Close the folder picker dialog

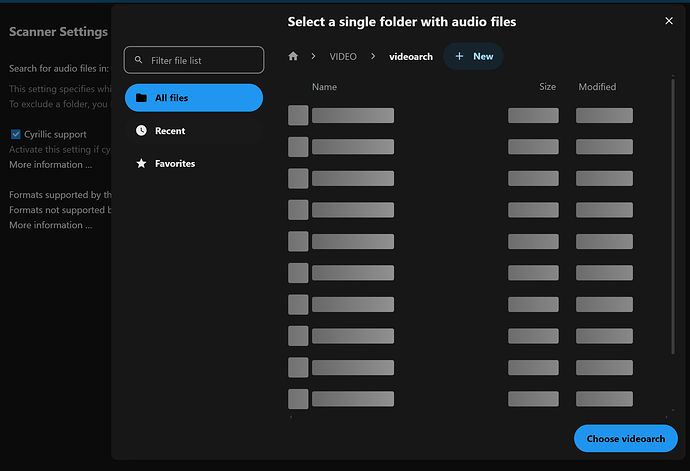[669, 21]
